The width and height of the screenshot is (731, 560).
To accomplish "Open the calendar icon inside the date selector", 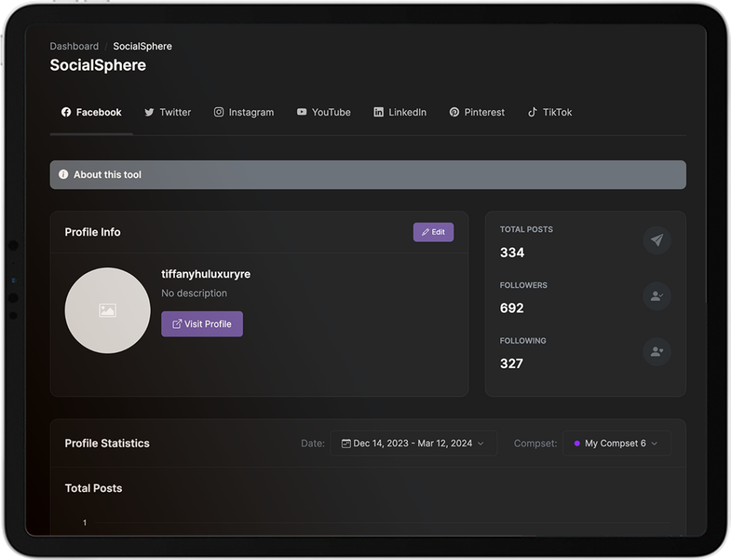I will (346, 442).
